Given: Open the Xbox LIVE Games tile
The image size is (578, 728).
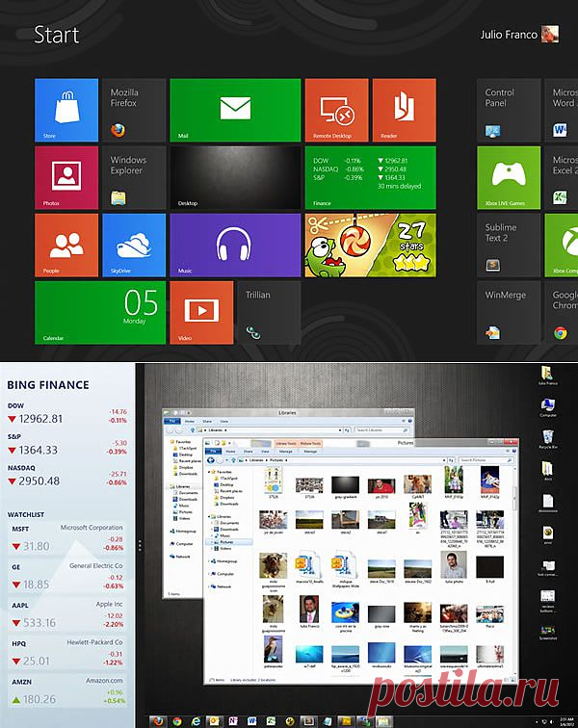Looking at the screenshot, I should tap(509, 178).
